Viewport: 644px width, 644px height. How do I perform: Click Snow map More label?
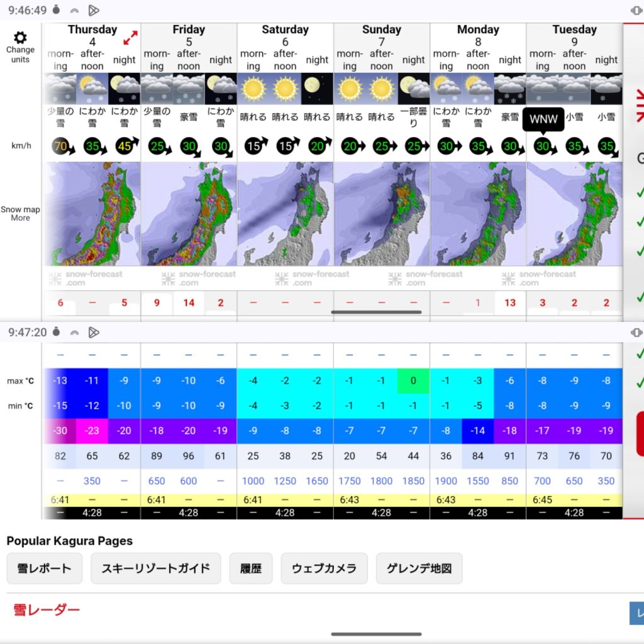click(20, 214)
